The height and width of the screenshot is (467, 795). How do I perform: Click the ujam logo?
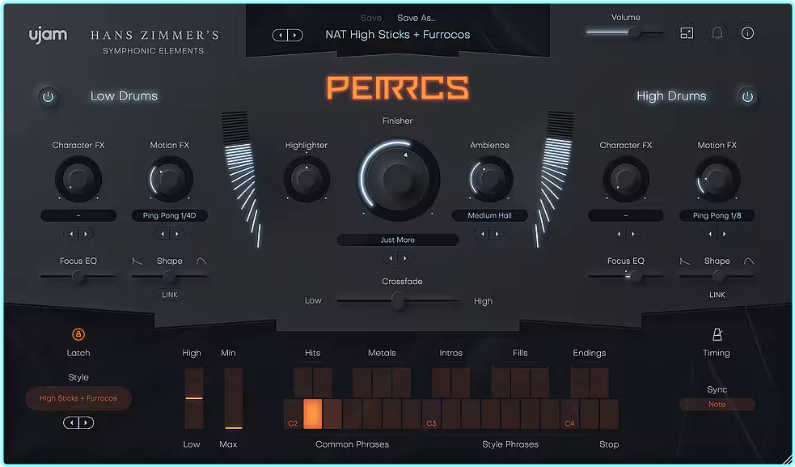(48, 35)
